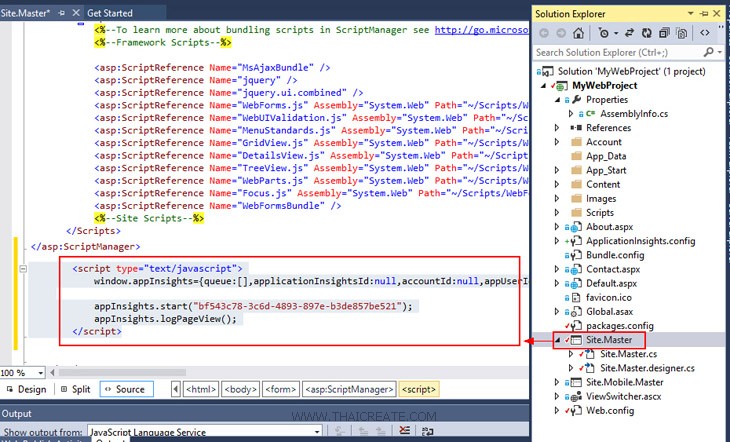Viewport: 730px width, 442px height.
Task: Click the horizontal scrollbar left arrow
Action: click(x=52, y=373)
